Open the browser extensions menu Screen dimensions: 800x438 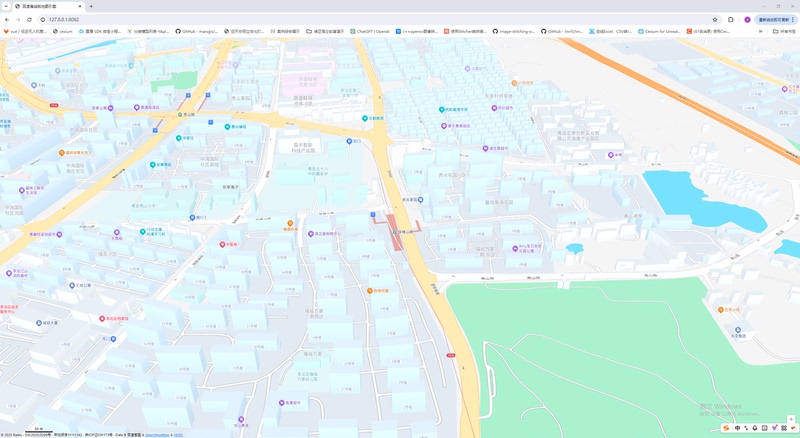(x=731, y=19)
